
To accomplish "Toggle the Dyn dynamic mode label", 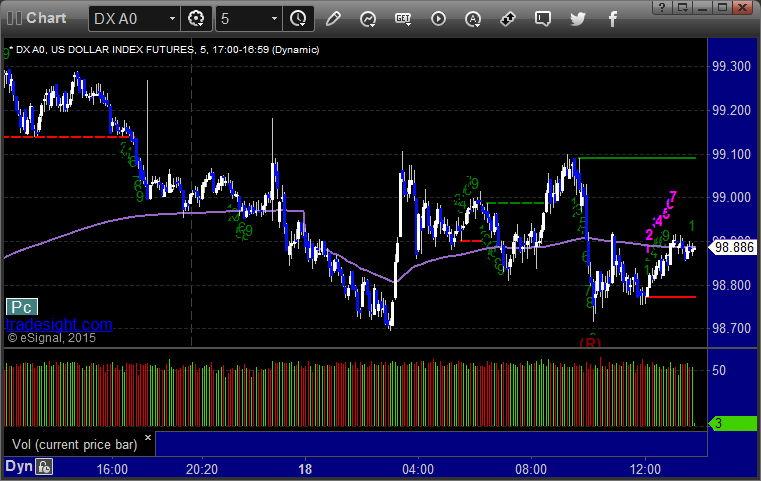I will pyautogui.click(x=19, y=467).
